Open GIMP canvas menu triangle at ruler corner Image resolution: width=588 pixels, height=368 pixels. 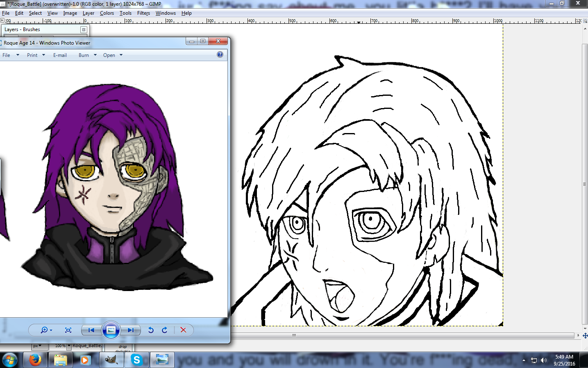2,20
